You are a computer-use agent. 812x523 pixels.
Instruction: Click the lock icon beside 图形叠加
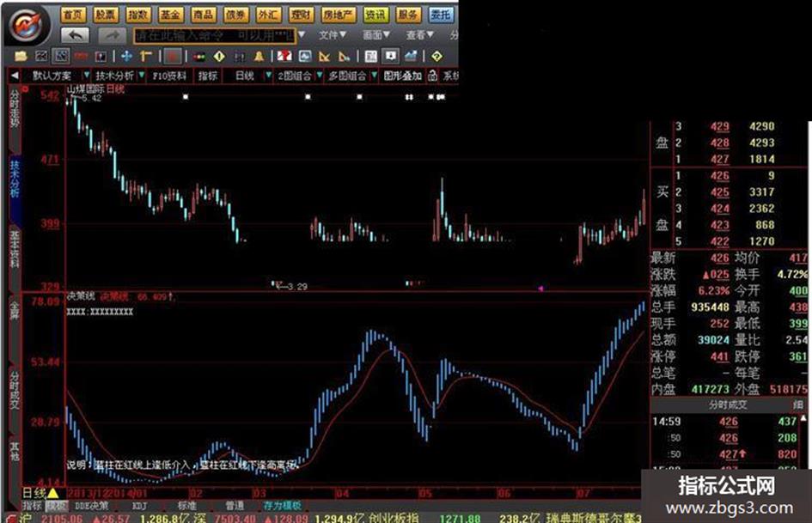432,76
